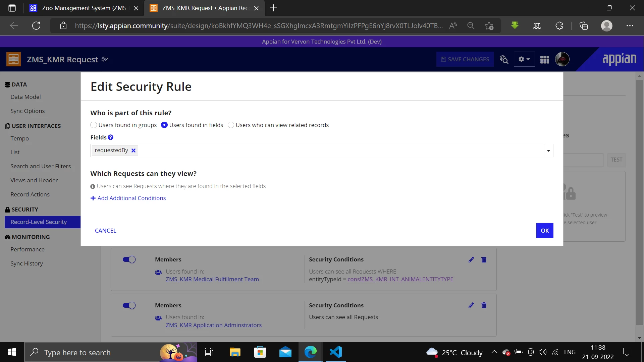Screen dimensions: 644x362
Task: Open the green download extension icon
Action: 515,25
